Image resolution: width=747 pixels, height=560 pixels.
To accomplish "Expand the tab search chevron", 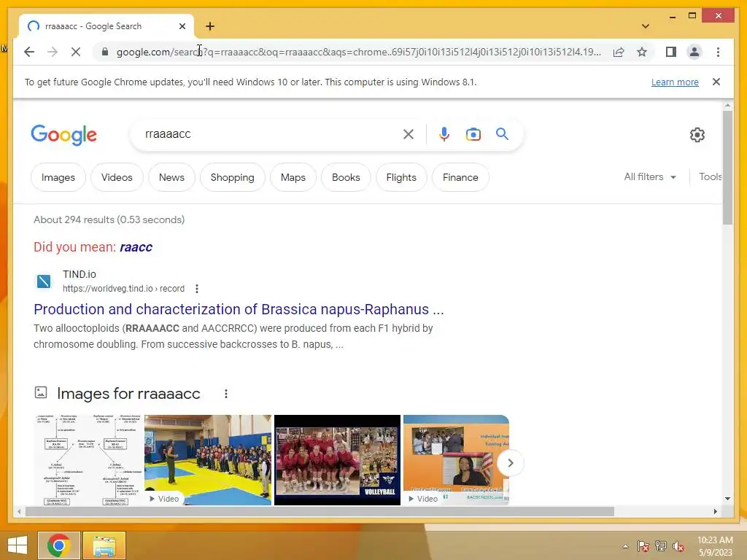I will coord(645,26).
